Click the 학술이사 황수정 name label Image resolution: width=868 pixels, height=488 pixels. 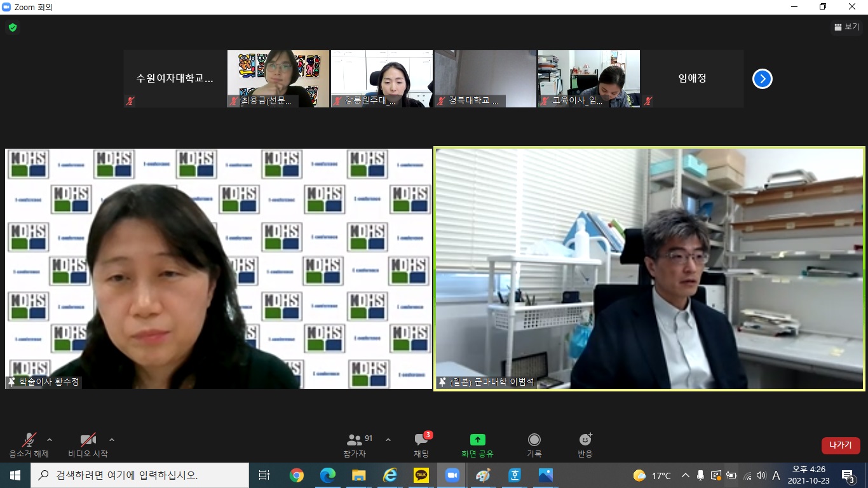[44, 382]
